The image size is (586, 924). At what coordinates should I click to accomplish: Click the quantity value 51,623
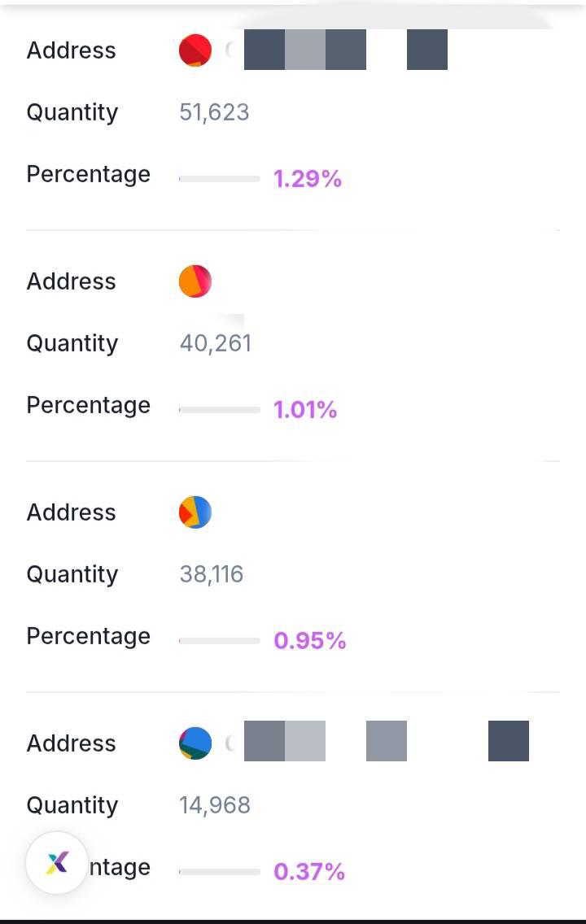click(214, 112)
